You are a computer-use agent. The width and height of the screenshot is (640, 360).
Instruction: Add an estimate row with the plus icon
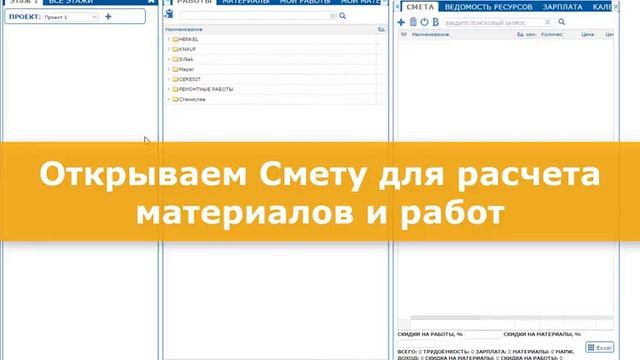401,22
